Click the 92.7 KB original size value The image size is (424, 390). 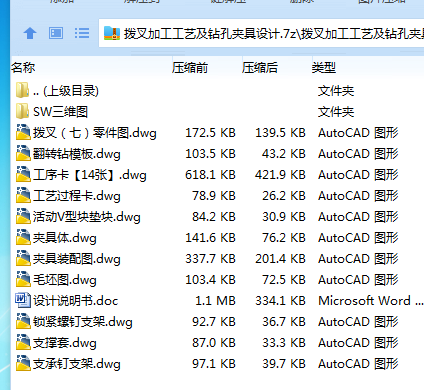tap(214, 322)
